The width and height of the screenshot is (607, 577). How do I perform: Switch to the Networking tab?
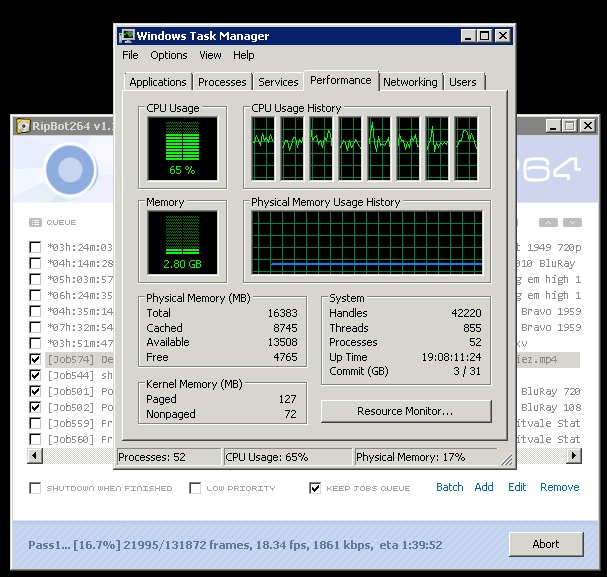coord(410,82)
